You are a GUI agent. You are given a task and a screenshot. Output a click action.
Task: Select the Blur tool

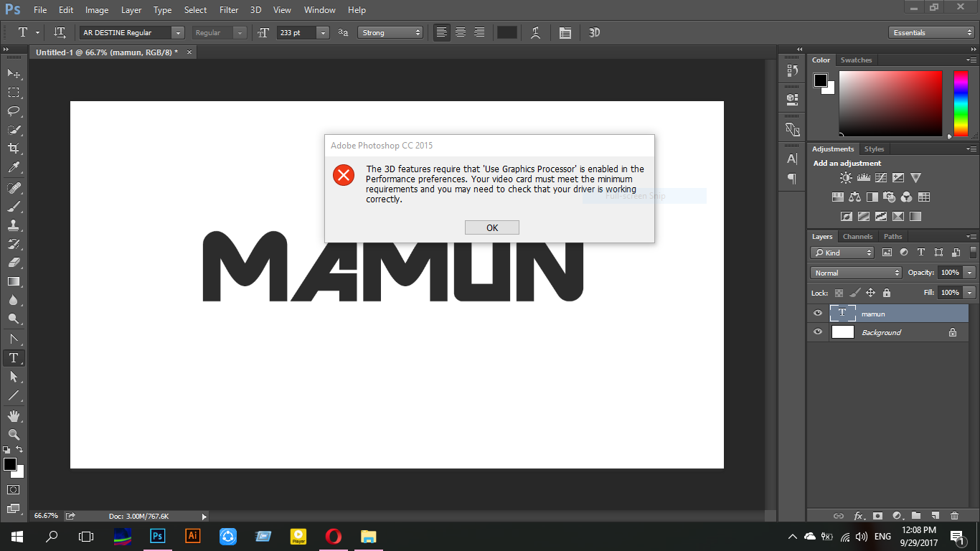click(x=14, y=300)
